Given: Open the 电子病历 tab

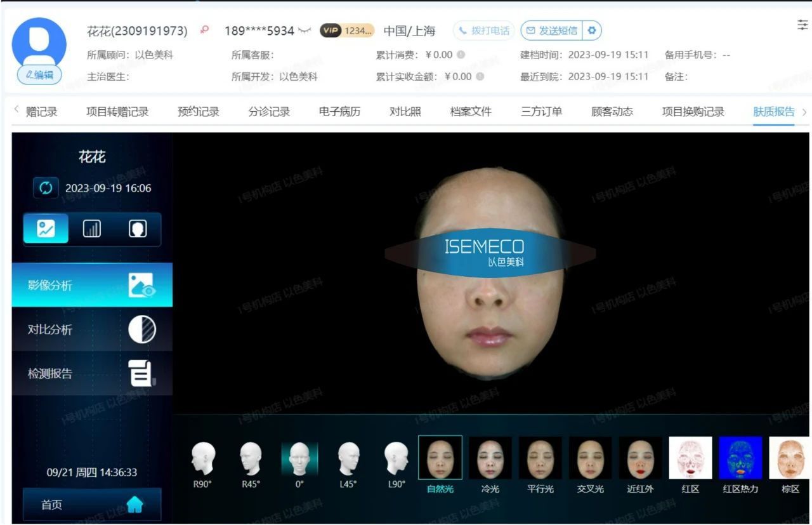Looking at the screenshot, I should (339, 112).
